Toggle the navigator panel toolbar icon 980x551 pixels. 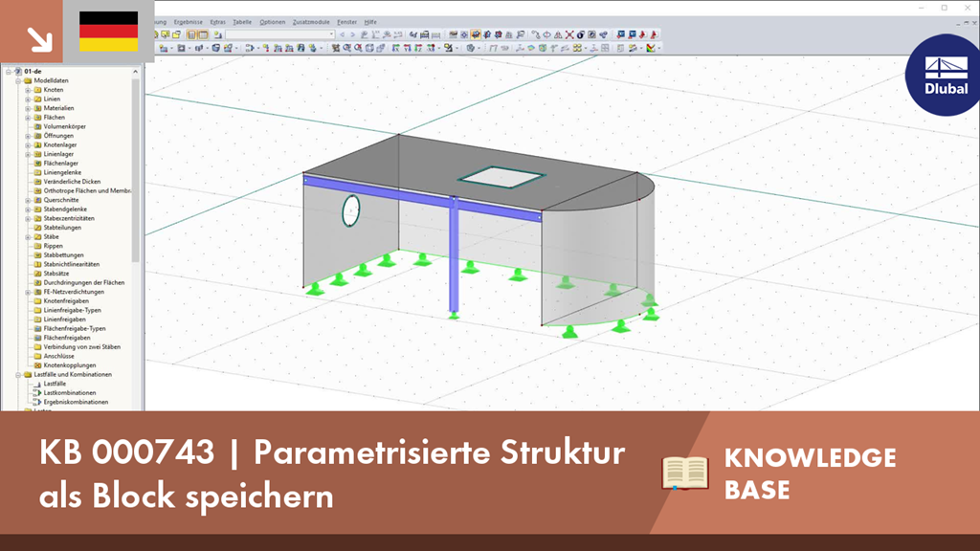click(x=191, y=35)
